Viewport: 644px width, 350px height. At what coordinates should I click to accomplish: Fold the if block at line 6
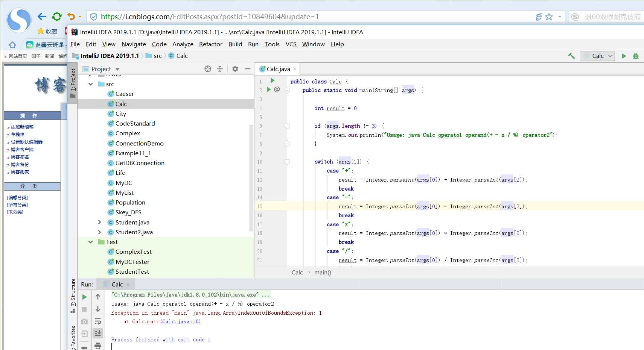tap(287, 126)
